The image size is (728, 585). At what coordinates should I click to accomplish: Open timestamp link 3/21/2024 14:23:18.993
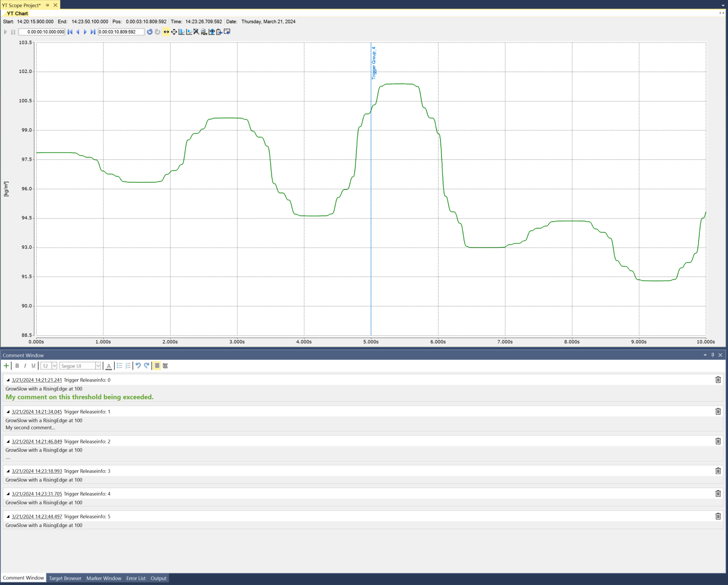click(x=37, y=471)
